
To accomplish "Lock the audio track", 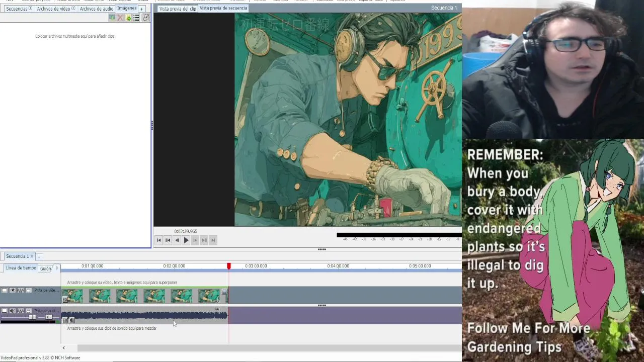I will tap(29, 311).
